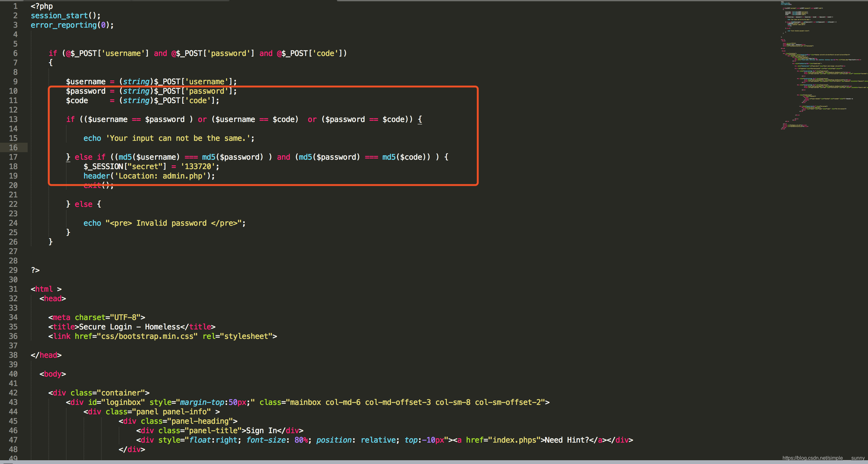Click the </head> closing tag
This screenshot has width=868, height=464.
[46, 355]
